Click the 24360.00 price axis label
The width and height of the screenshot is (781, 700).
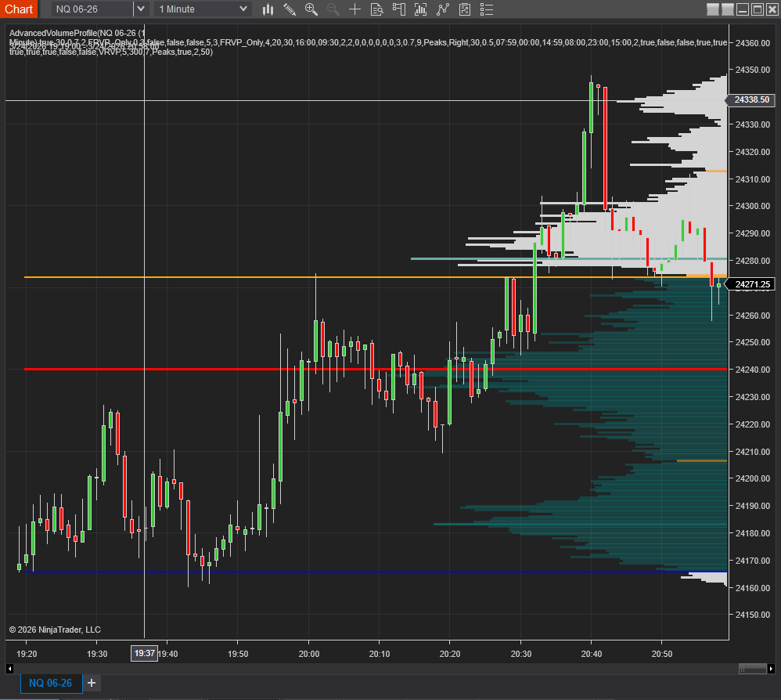[x=753, y=43]
